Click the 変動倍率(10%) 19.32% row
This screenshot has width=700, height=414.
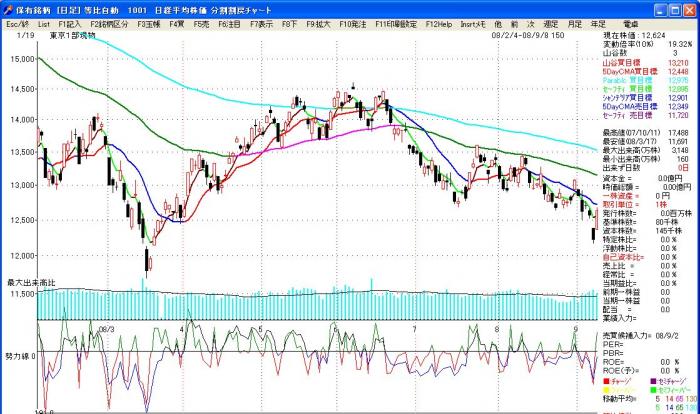tap(647, 44)
